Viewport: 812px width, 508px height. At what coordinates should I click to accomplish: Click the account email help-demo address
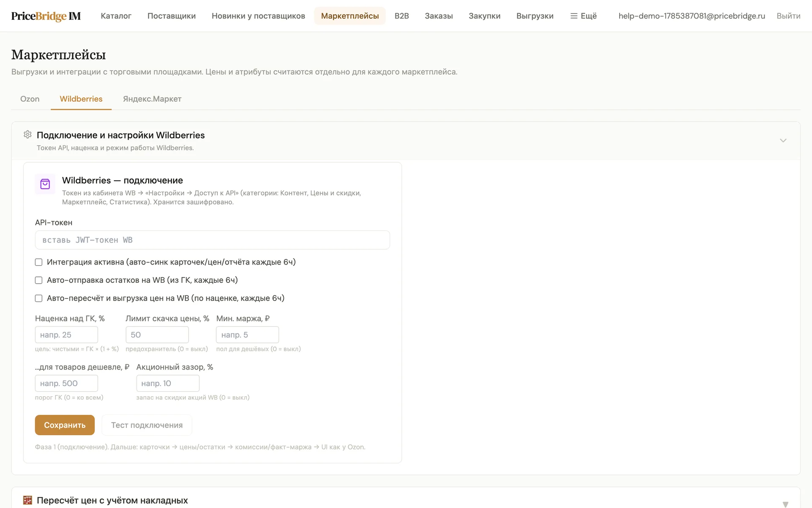[692, 16]
